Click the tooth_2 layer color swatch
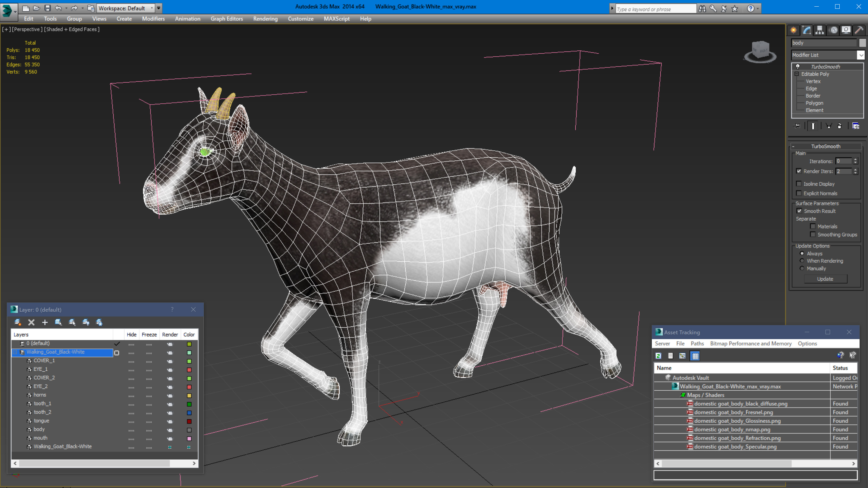This screenshot has height=488, width=868. pyautogui.click(x=189, y=413)
